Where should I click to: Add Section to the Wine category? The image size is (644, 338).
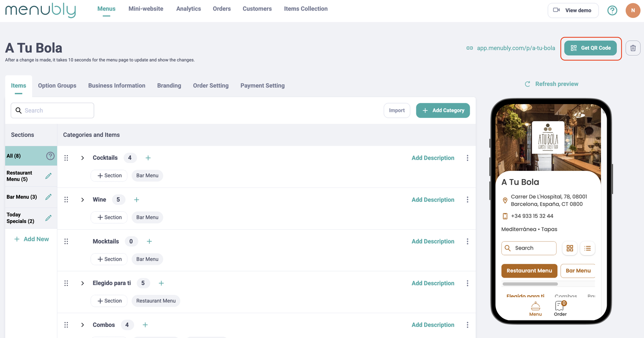pos(109,217)
